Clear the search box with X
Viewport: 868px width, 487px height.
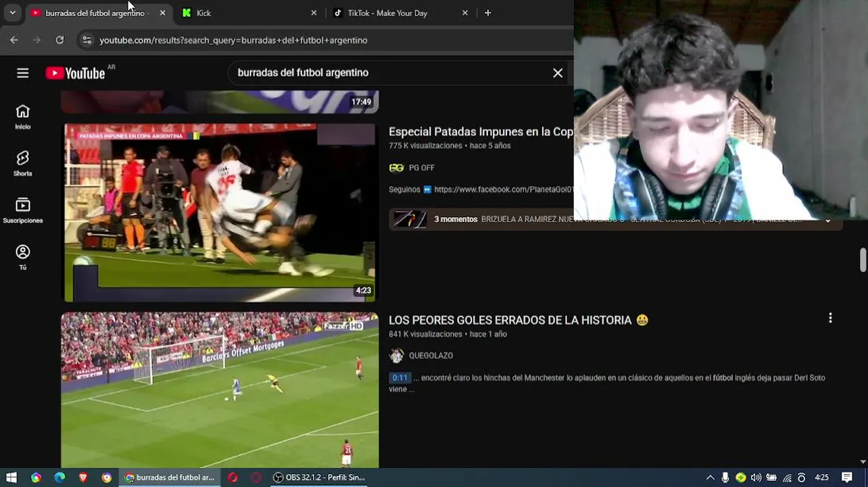pyautogui.click(x=558, y=73)
